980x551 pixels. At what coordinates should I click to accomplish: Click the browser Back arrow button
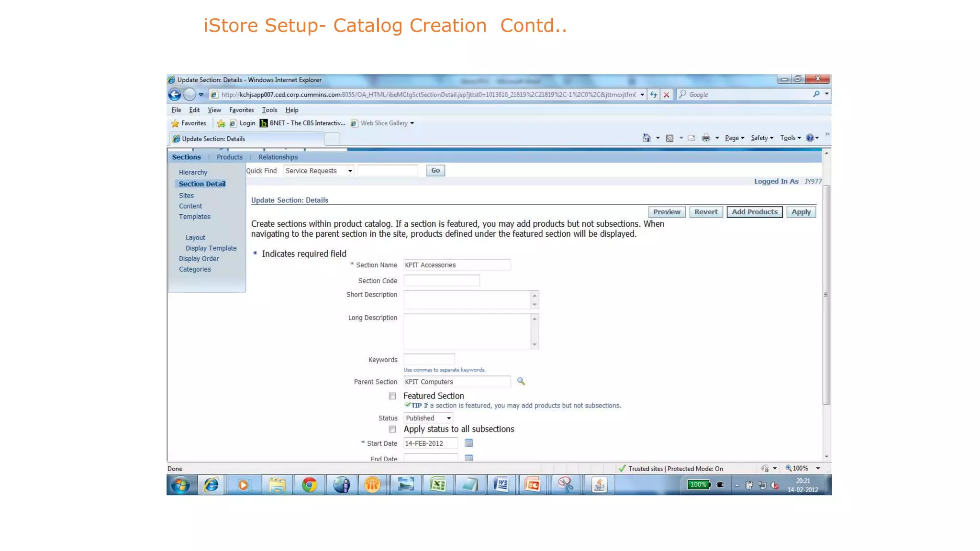(x=175, y=95)
